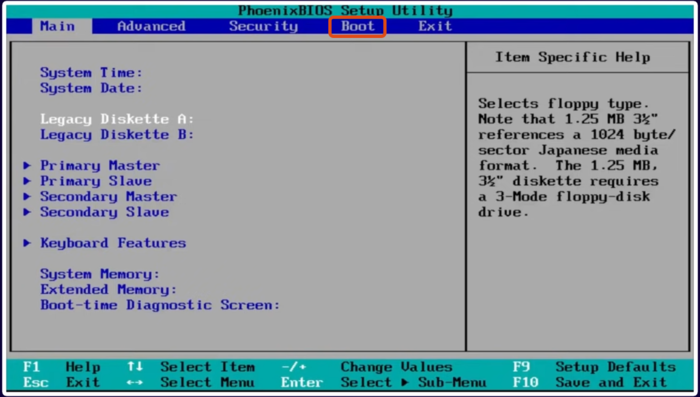Viewport: 700px width, 397px height.
Task: Open the Advanced menu tab
Action: coord(151,26)
